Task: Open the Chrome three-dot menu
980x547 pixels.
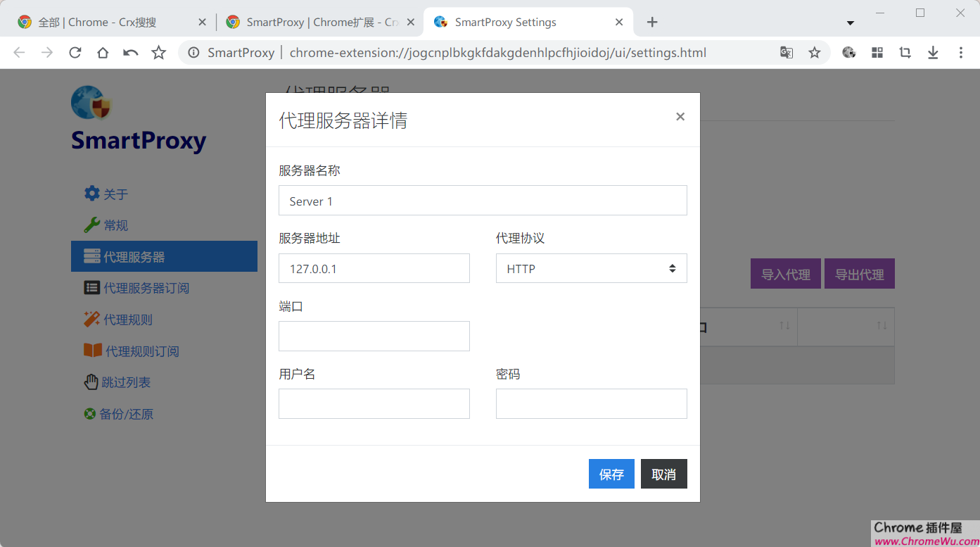Action: pyautogui.click(x=961, y=53)
